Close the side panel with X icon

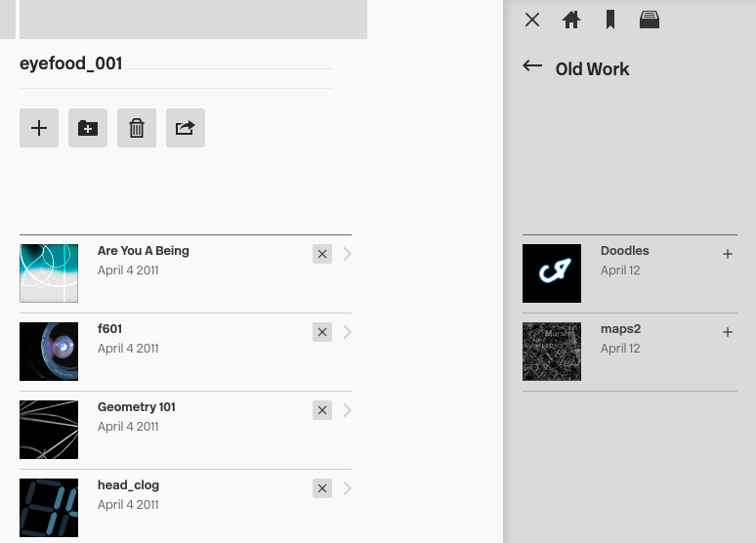click(x=532, y=20)
